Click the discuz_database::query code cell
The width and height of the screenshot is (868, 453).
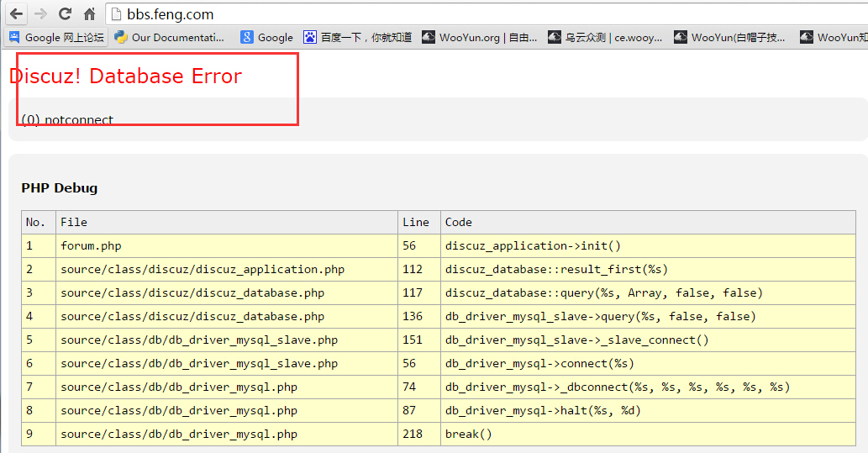tap(648, 293)
